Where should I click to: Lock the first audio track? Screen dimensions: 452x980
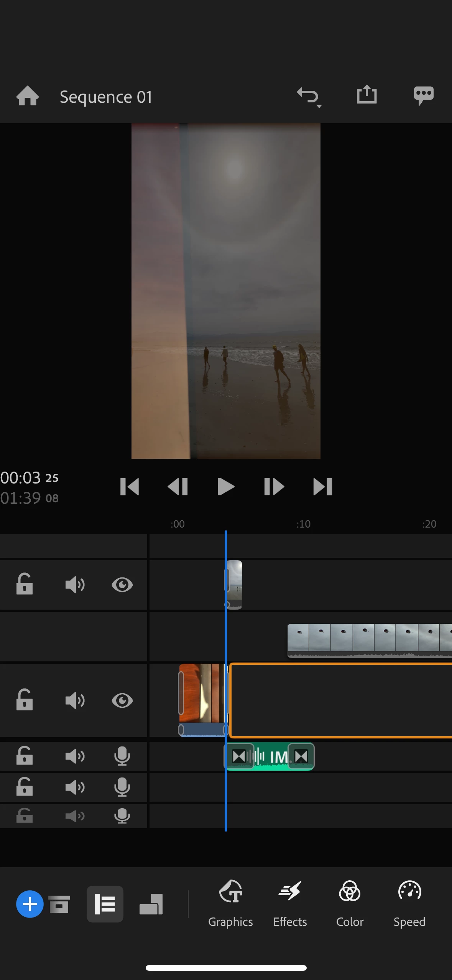tap(25, 756)
